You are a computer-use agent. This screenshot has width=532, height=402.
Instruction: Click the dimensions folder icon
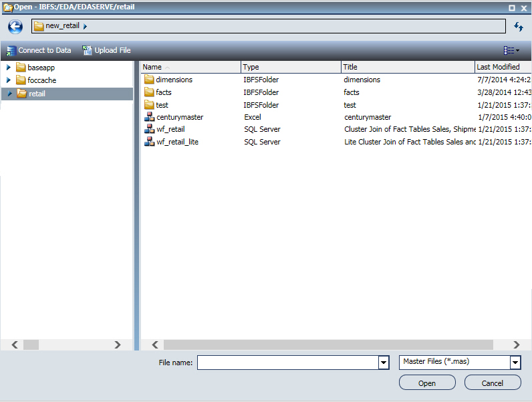pos(149,80)
